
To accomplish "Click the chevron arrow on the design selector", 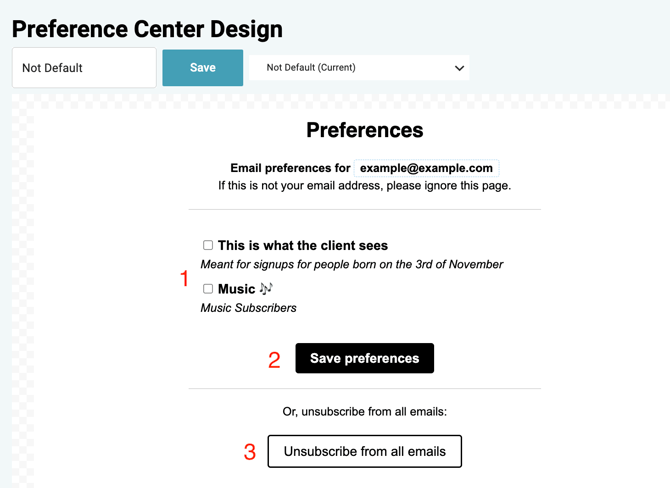I will 459,68.
